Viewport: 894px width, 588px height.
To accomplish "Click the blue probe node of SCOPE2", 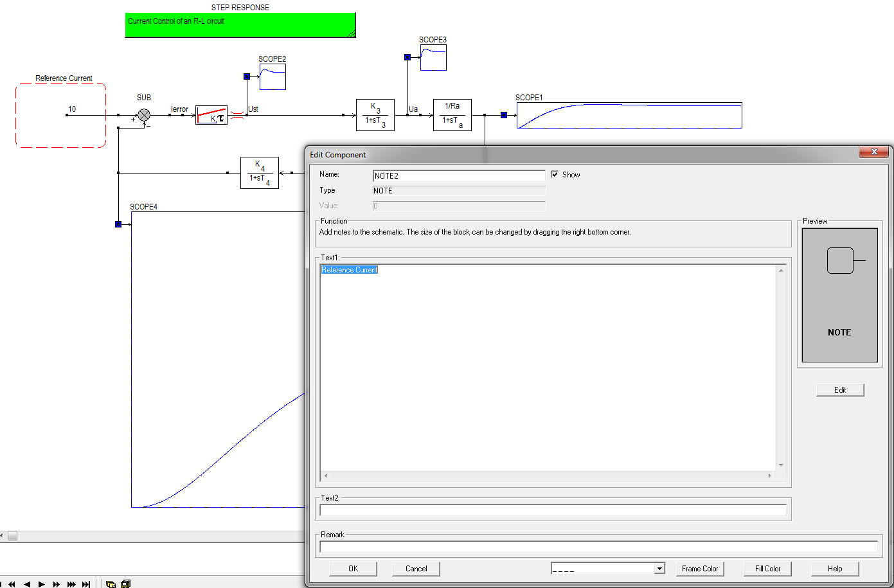I will [247, 76].
